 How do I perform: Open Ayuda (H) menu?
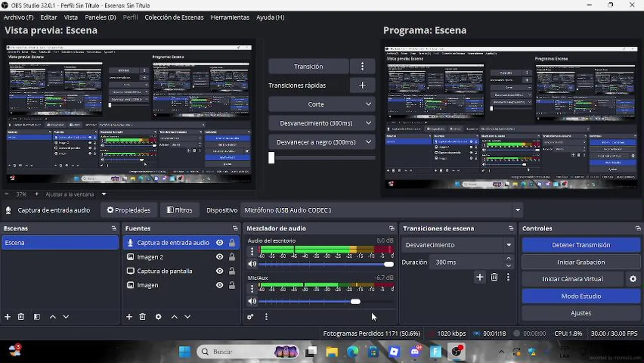click(270, 17)
